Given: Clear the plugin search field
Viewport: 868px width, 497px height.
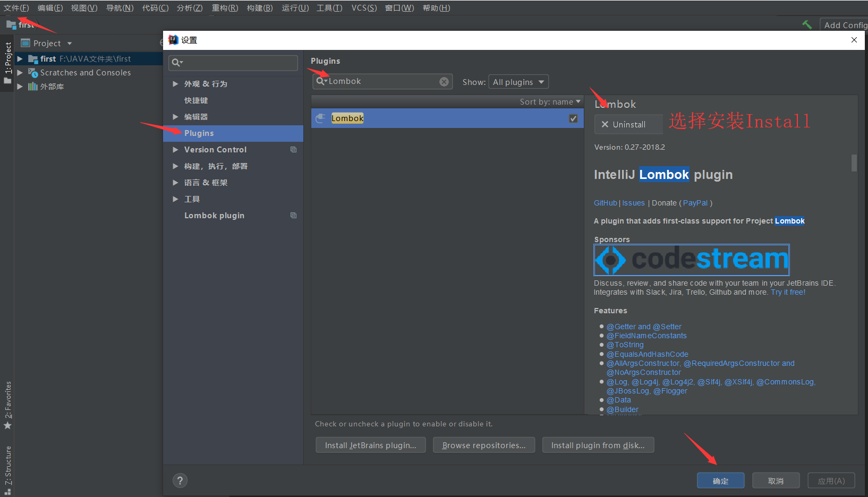Looking at the screenshot, I should [x=444, y=82].
